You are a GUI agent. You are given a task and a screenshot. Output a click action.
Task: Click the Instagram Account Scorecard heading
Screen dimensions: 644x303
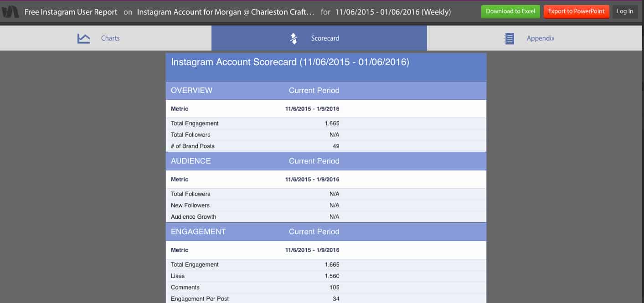coord(290,62)
